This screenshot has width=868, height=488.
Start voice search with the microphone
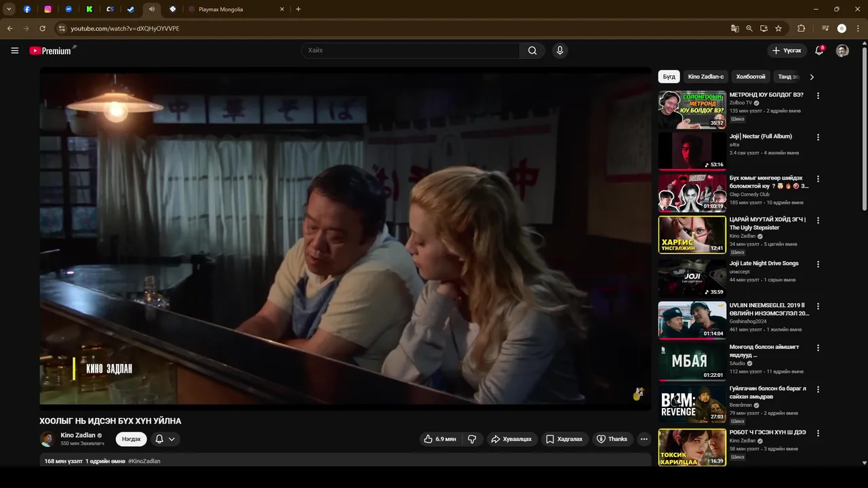point(559,50)
